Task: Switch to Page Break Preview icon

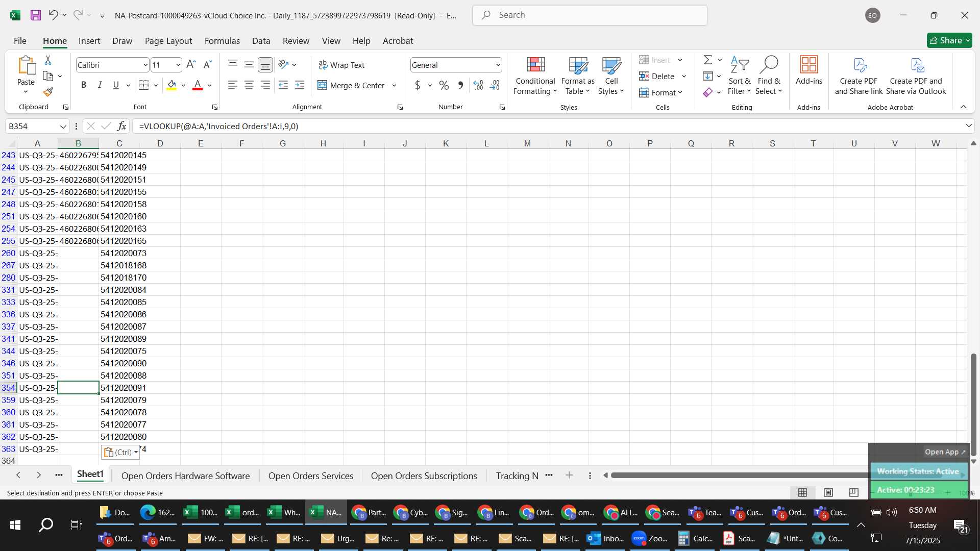Action: coord(854,492)
